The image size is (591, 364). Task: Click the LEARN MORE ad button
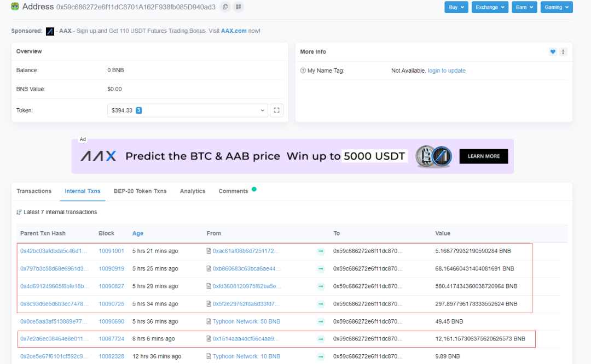[x=484, y=156]
